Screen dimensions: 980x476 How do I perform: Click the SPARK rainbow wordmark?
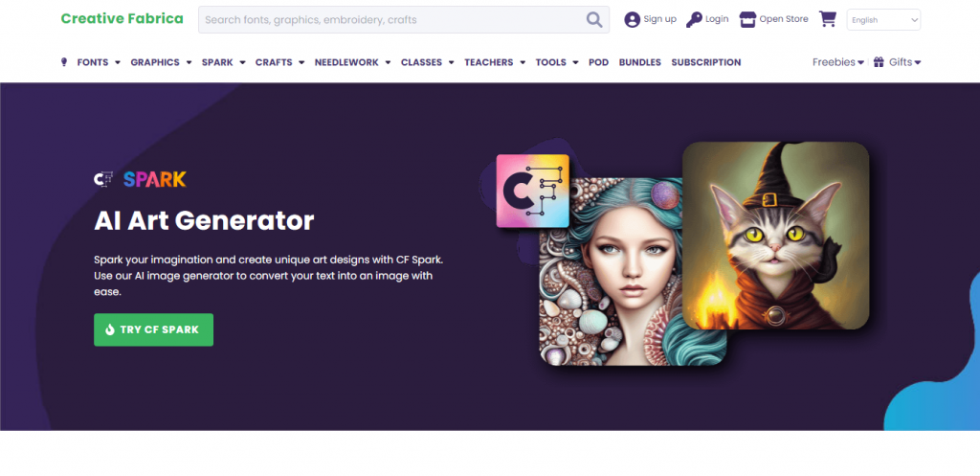coord(155,179)
